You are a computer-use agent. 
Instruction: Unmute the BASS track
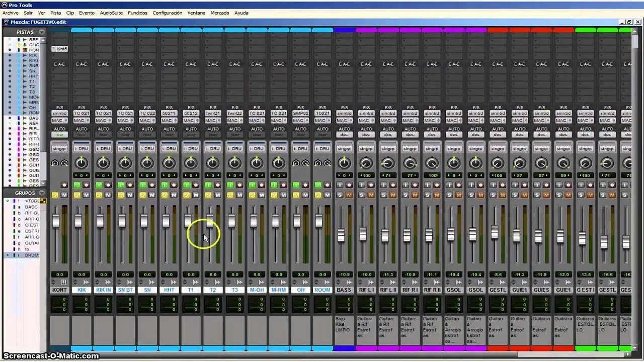[349, 195]
